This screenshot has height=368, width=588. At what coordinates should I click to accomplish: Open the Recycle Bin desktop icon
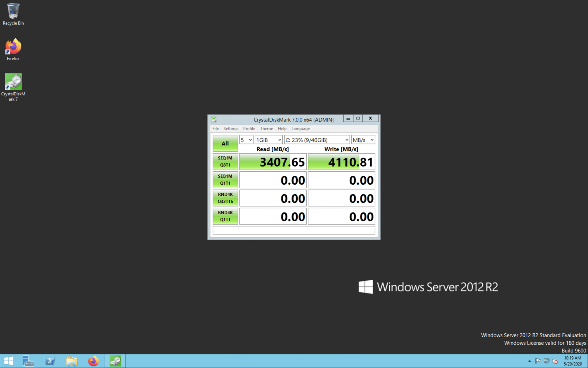tap(13, 14)
